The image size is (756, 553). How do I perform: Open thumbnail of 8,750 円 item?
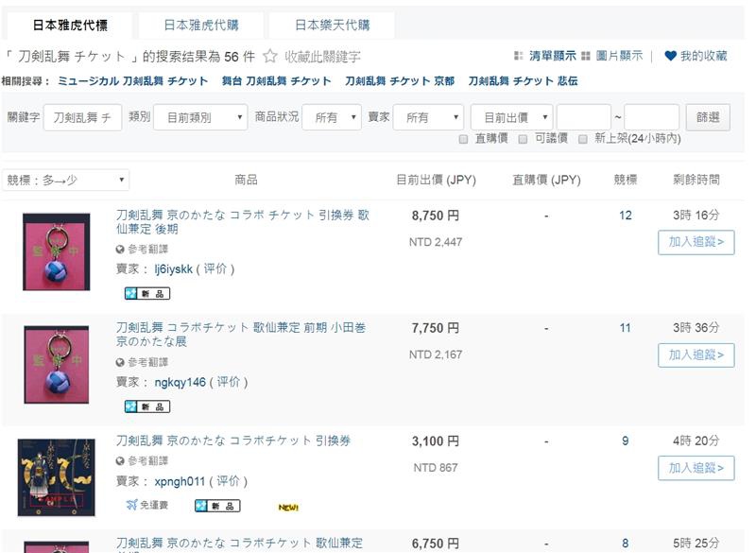pos(57,251)
